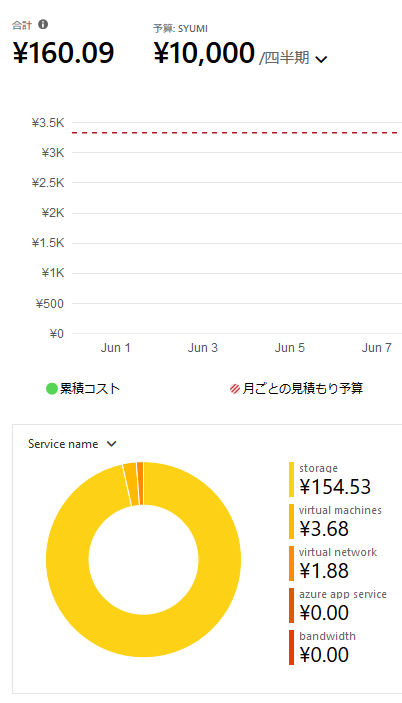Click the ¥3.68 virtual machines value
402x703 pixels.
point(324,529)
